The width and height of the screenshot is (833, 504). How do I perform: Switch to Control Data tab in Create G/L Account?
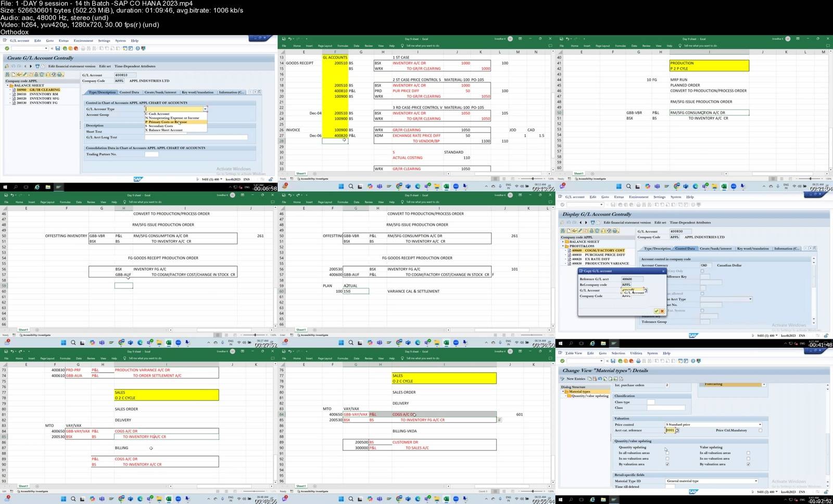[x=129, y=92]
